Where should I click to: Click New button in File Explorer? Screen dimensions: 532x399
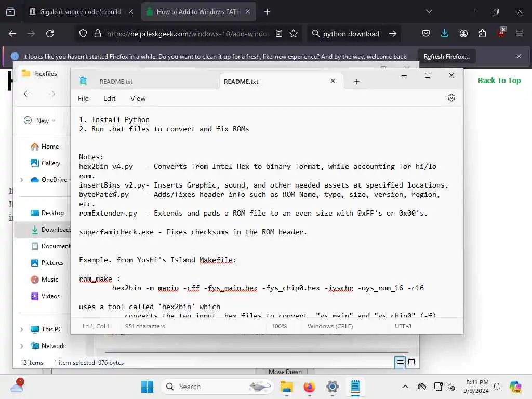click(x=39, y=121)
